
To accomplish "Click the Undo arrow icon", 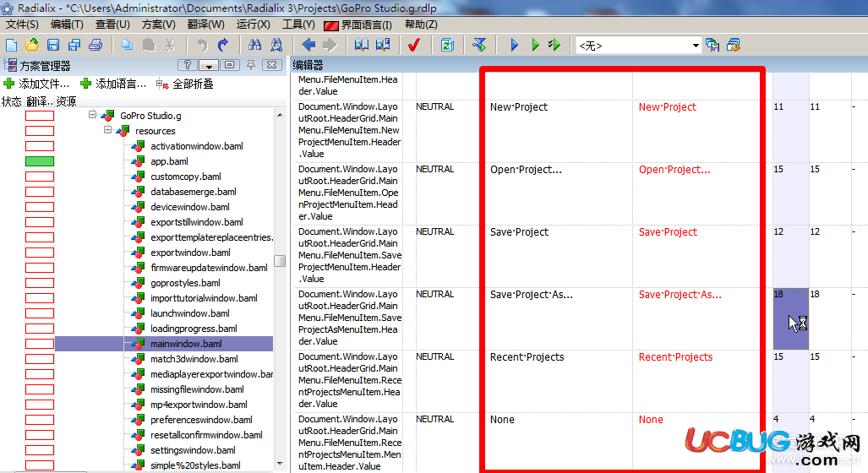I will click(202, 46).
